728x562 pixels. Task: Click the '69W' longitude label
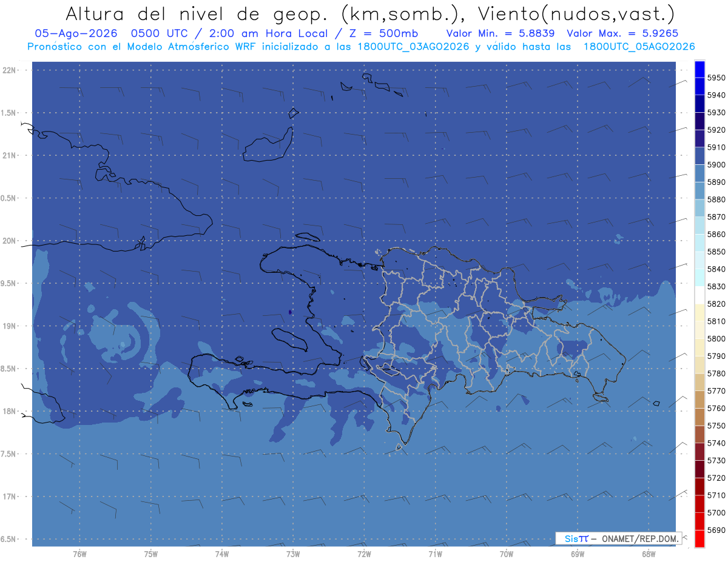coord(578,554)
